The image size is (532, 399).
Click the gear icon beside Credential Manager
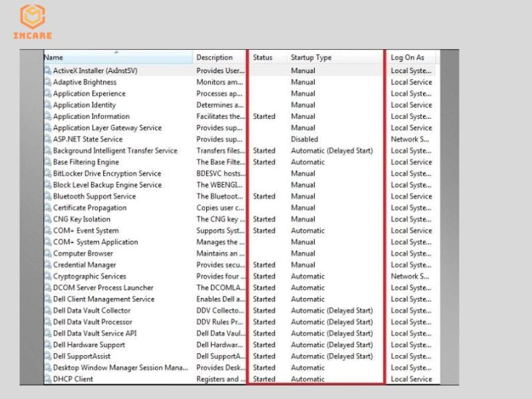point(48,265)
